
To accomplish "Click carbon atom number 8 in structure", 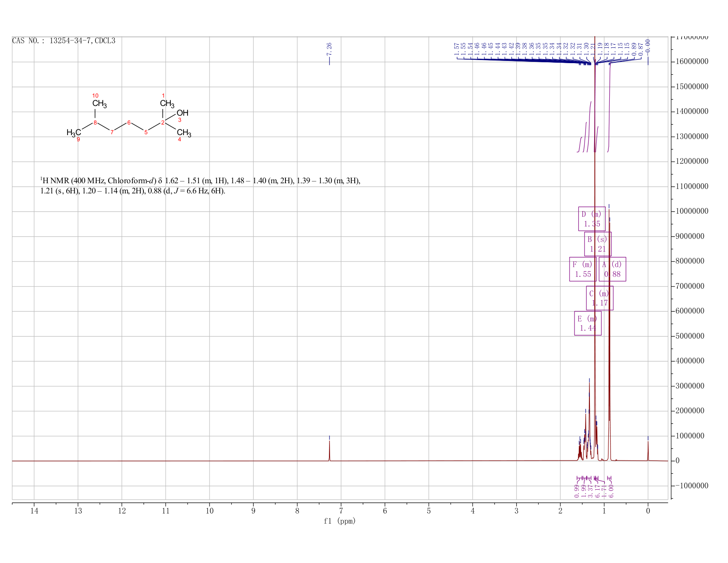I will 95,123.
